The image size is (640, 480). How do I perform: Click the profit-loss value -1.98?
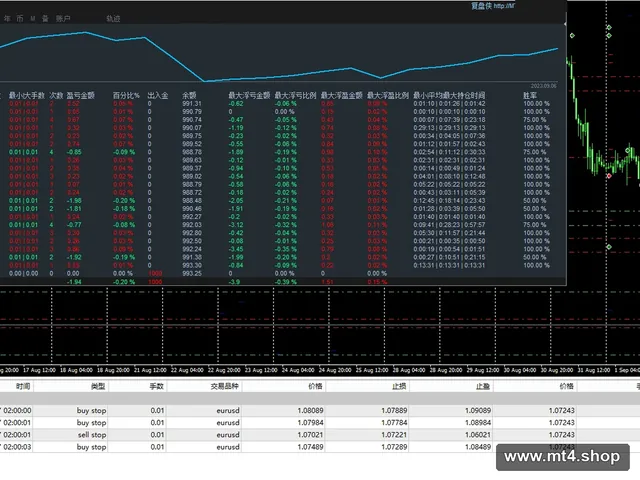[74, 201]
